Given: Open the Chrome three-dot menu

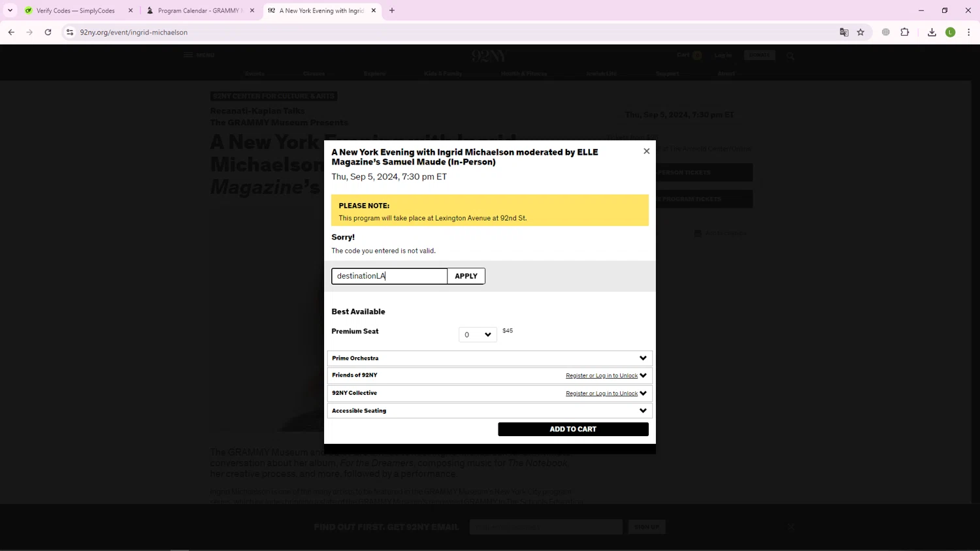Looking at the screenshot, I should coord(969,32).
